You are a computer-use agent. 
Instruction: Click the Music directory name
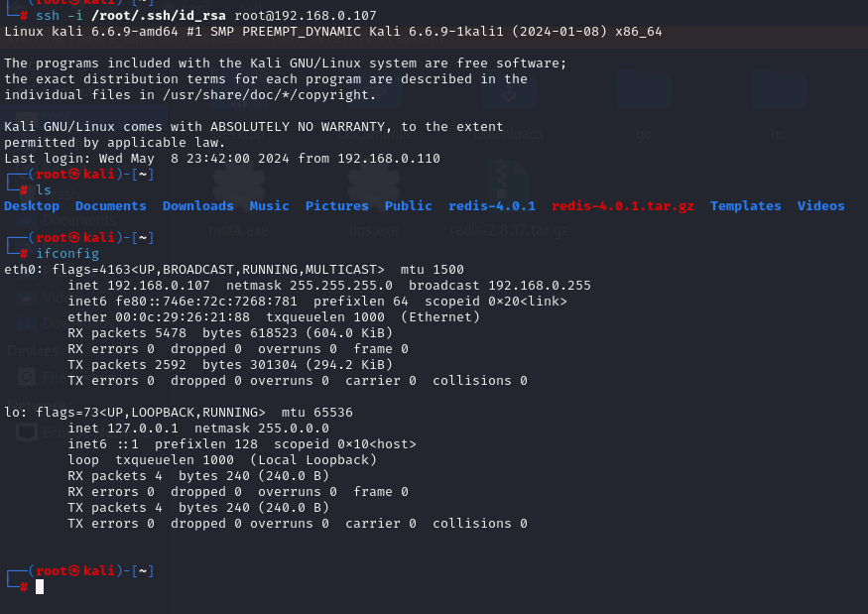click(x=270, y=206)
